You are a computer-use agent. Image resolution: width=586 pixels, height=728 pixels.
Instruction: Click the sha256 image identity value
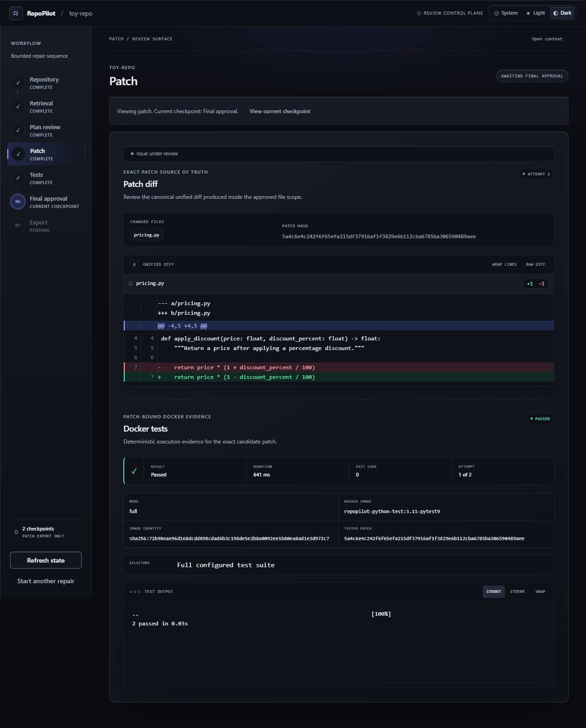[x=229, y=538]
